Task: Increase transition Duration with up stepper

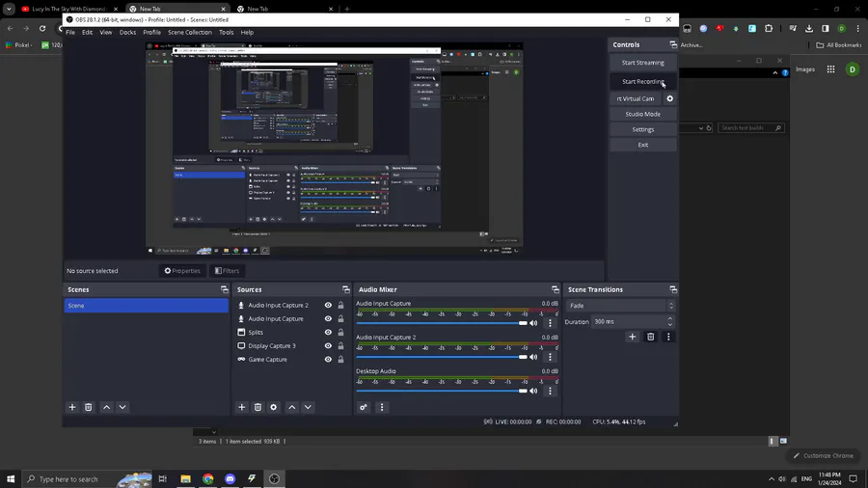Action: pos(670,318)
